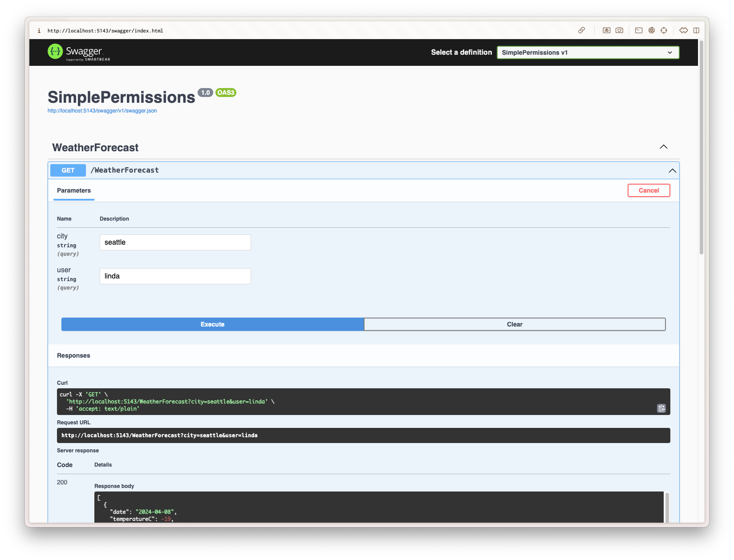Click the city input field
734x560 pixels.
(175, 242)
